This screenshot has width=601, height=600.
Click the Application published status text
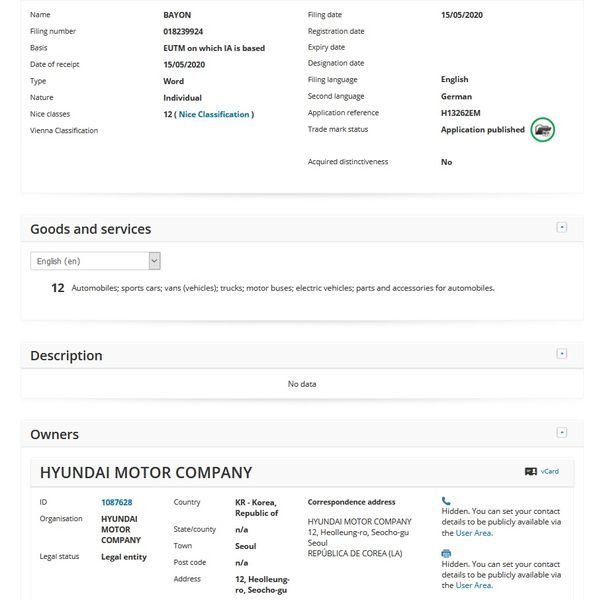point(482,130)
